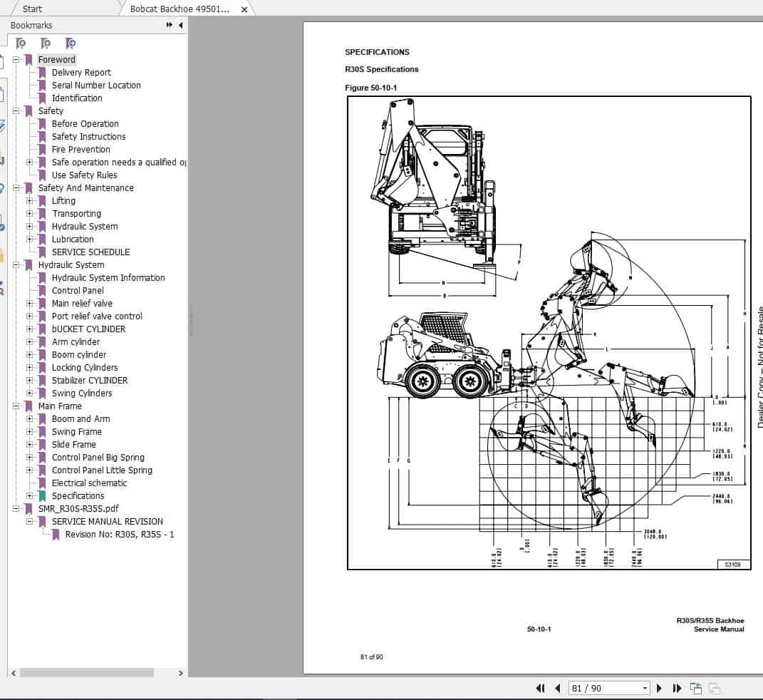This screenshot has height=700, width=763.
Task: Click the snapshot icon beside page controls
Action: click(695, 688)
